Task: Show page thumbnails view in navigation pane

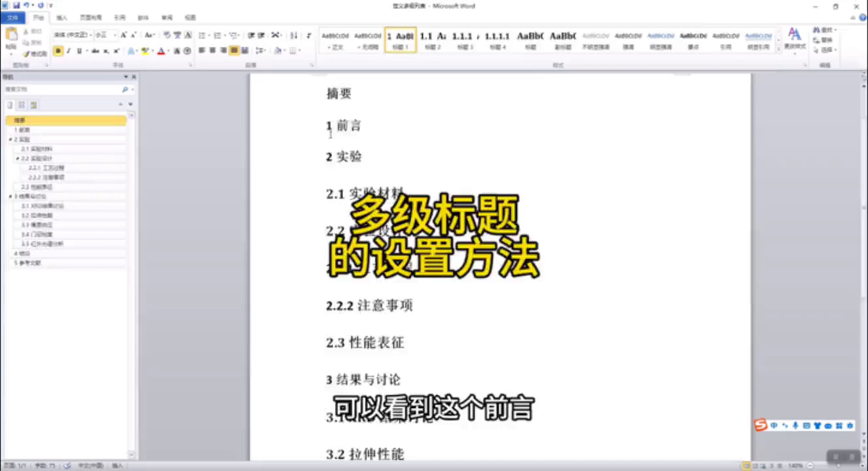Action: point(22,105)
